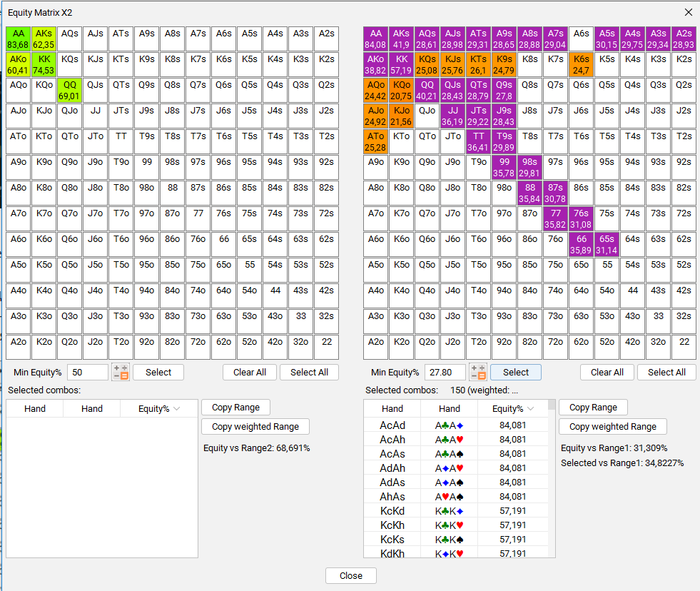Screen dimensions: 700x591
Task: Click the left Copy weighted Range button
Action: click(x=255, y=427)
